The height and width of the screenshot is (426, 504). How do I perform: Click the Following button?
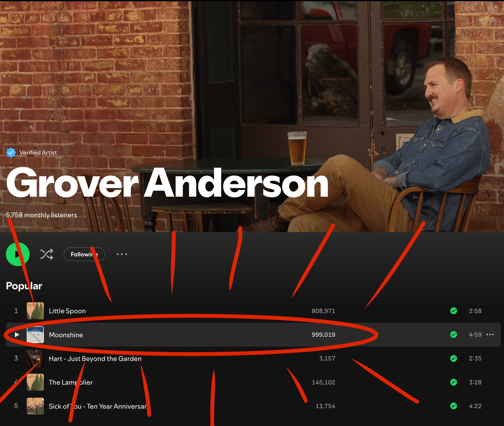84,254
